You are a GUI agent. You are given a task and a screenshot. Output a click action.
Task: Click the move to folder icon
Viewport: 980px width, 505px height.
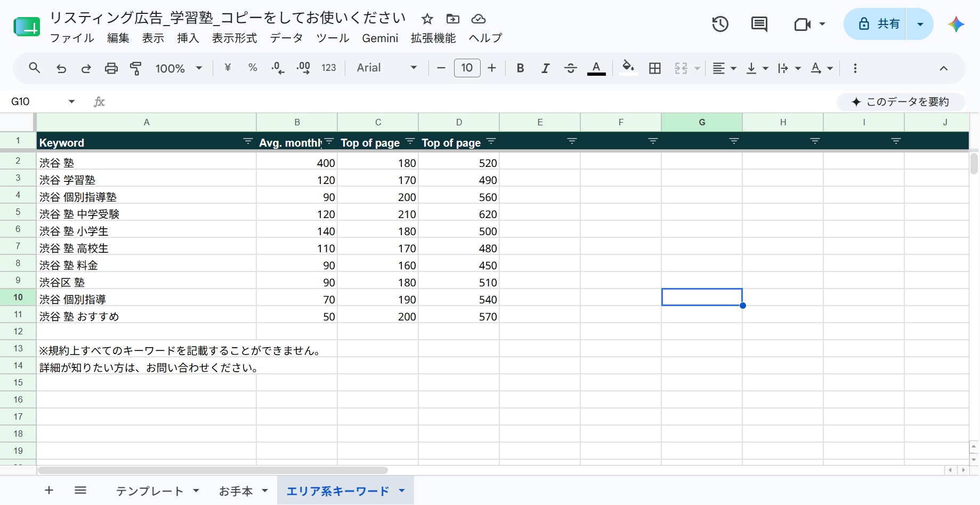coord(453,19)
